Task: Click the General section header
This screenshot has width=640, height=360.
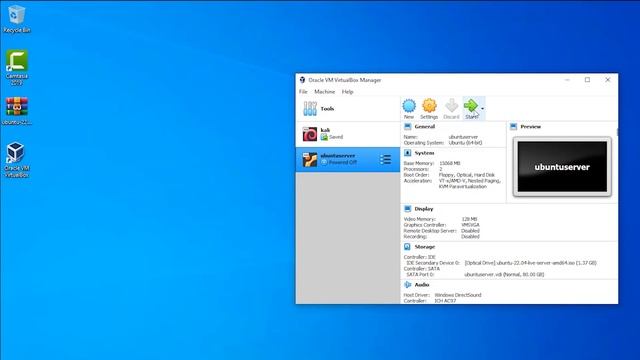Action: click(x=424, y=127)
